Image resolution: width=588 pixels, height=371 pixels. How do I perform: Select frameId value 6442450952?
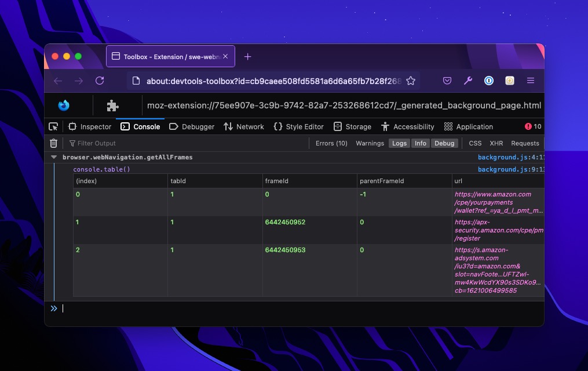tap(285, 222)
